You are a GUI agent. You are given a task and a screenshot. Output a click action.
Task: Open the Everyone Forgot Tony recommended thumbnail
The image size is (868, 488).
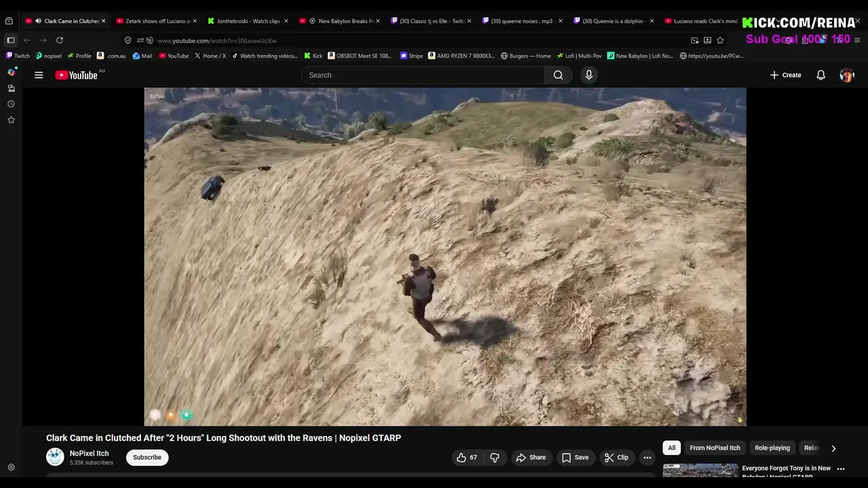pyautogui.click(x=701, y=471)
